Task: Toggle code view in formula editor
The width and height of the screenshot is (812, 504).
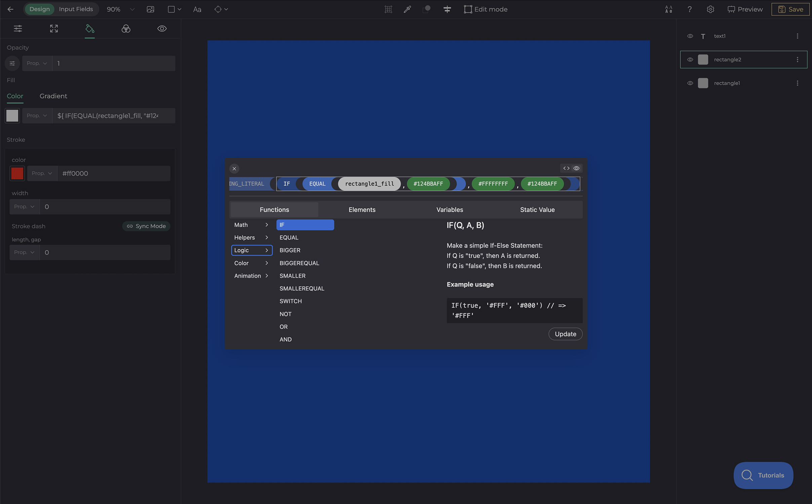Action: [566, 168]
